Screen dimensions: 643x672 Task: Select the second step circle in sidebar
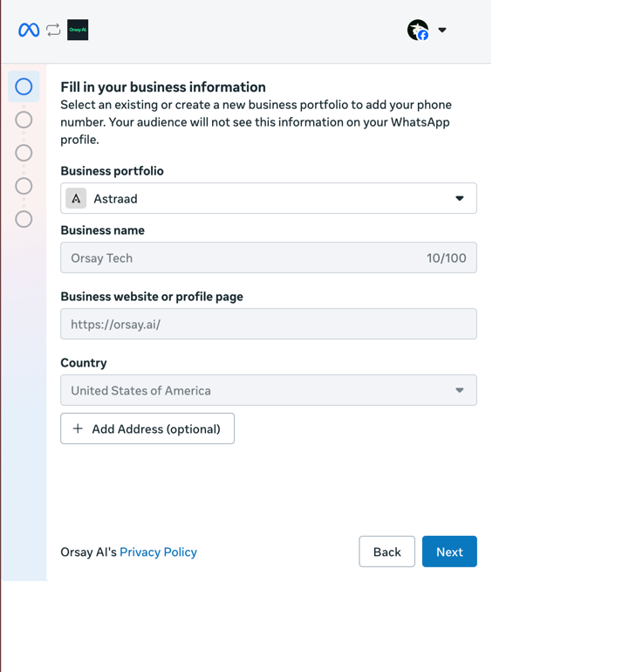click(x=24, y=120)
